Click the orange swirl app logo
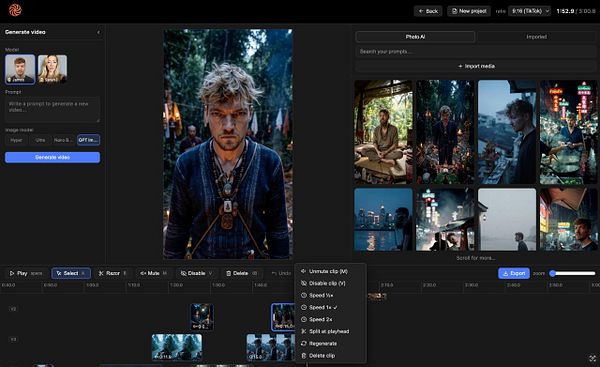The height and width of the screenshot is (367, 600). [15, 10]
